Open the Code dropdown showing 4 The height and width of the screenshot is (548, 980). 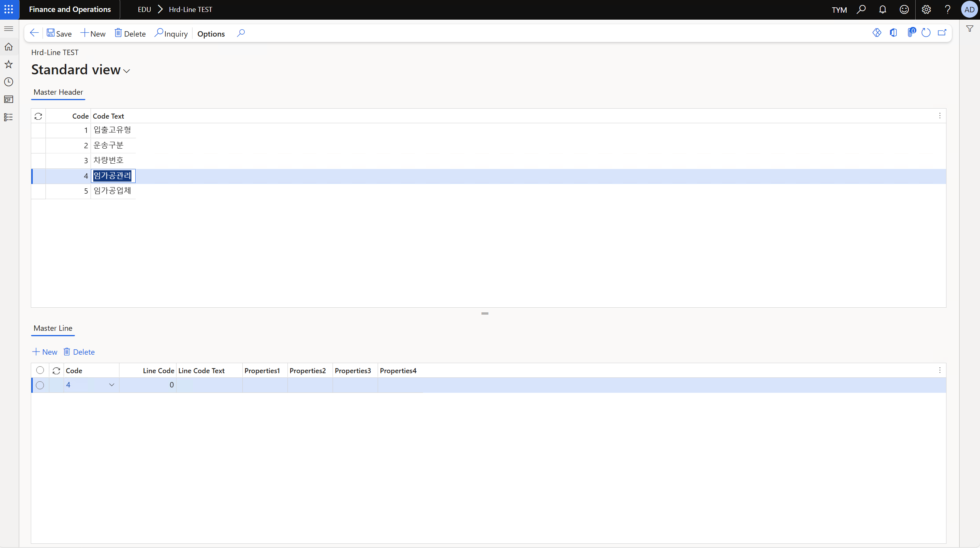[x=111, y=385]
